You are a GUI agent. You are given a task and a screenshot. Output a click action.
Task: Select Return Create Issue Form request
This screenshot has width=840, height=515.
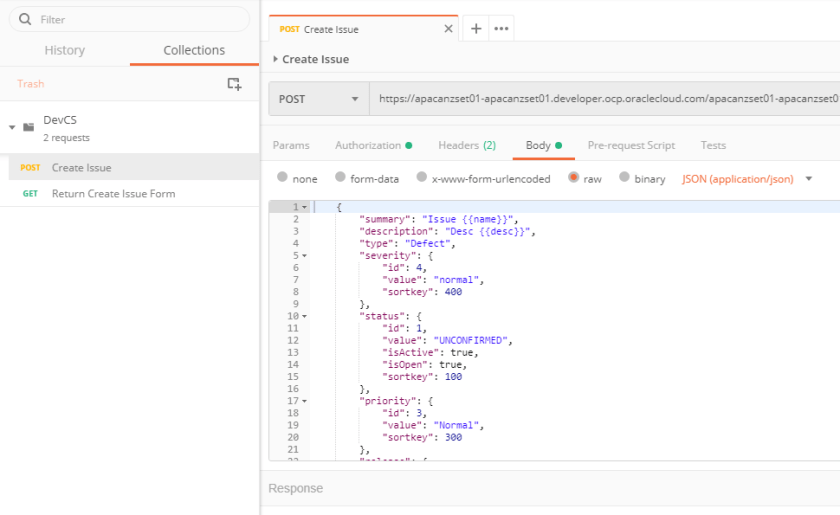(113, 193)
